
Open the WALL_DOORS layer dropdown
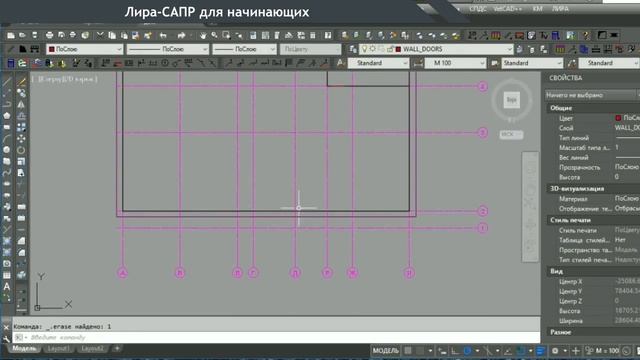[x=436, y=49]
